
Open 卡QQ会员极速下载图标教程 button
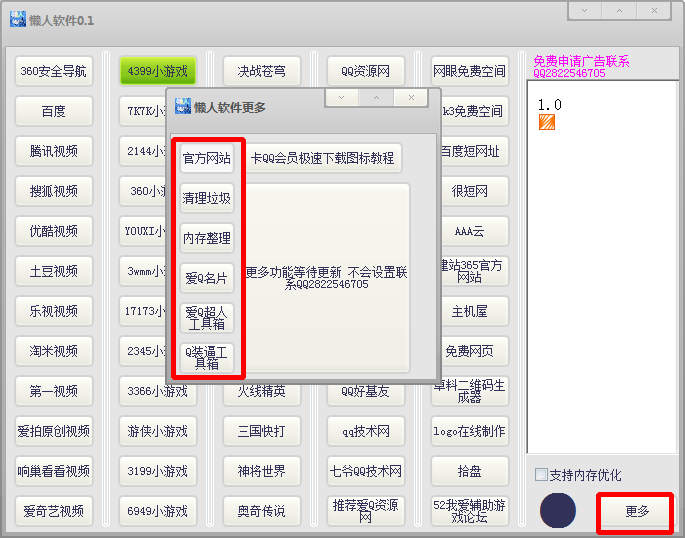pos(322,158)
